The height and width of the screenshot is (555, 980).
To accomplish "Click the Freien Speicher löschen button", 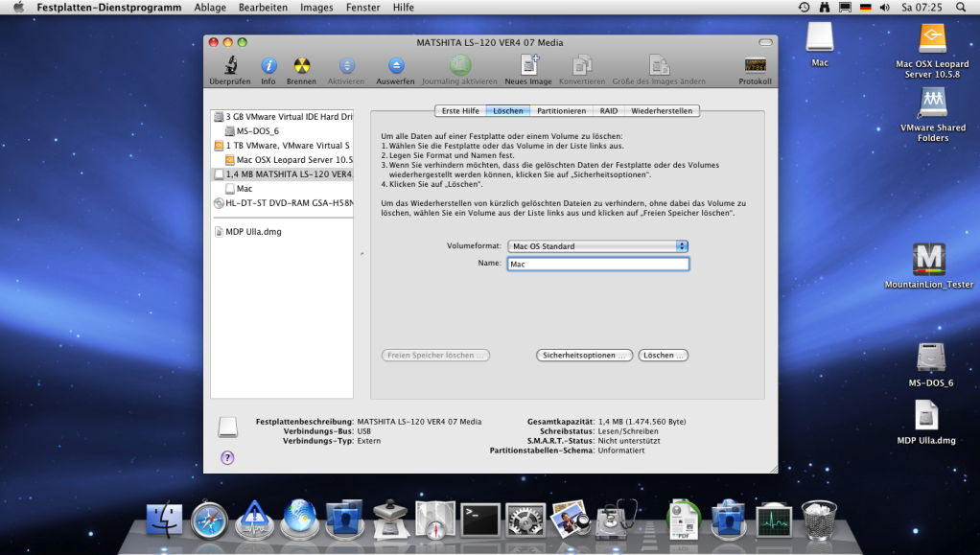I will click(435, 355).
